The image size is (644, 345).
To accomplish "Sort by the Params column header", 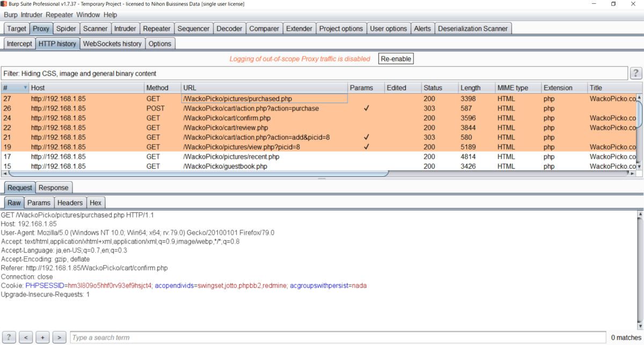I will (x=366, y=88).
